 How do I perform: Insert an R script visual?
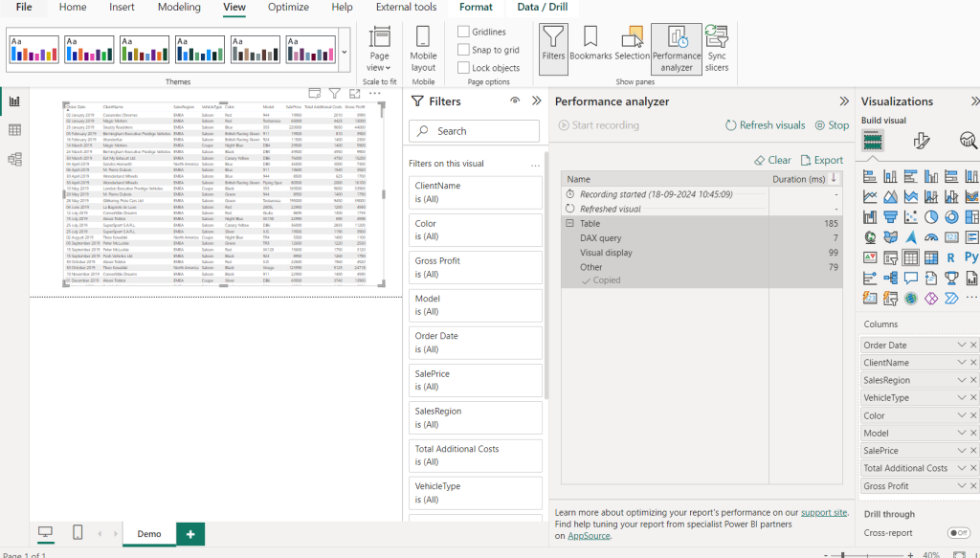[951, 257]
